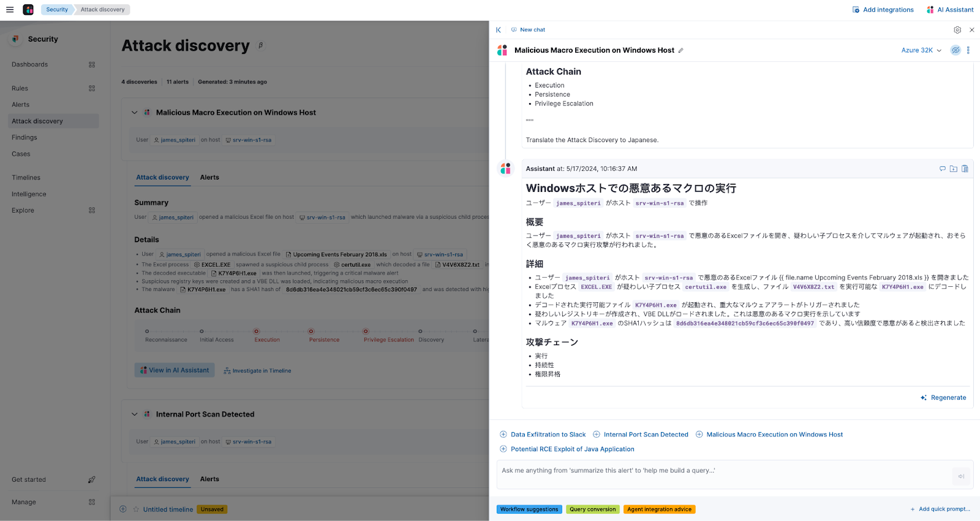The height and width of the screenshot is (521, 980).
Task: Open AI Assistant settings gear
Action: click(957, 29)
